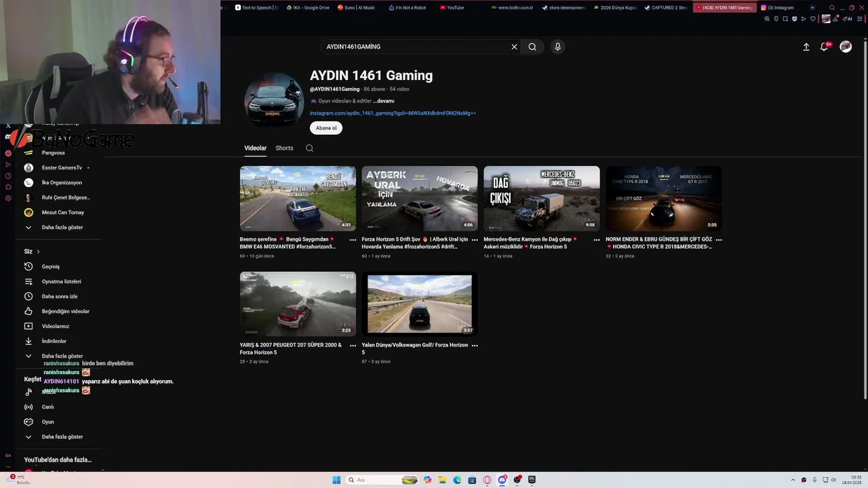Click the AYDIN 1461 Gaming channel avatar
The height and width of the screenshot is (488, 868).
click(274, 99)
